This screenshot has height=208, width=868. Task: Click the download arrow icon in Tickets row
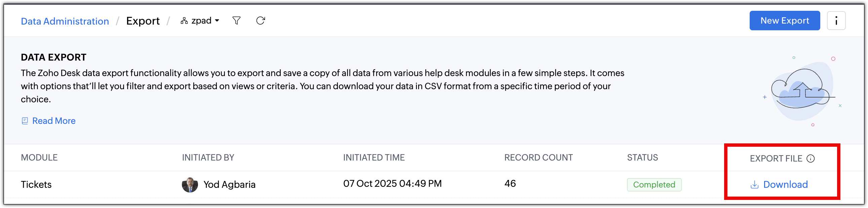coord(754,185)
